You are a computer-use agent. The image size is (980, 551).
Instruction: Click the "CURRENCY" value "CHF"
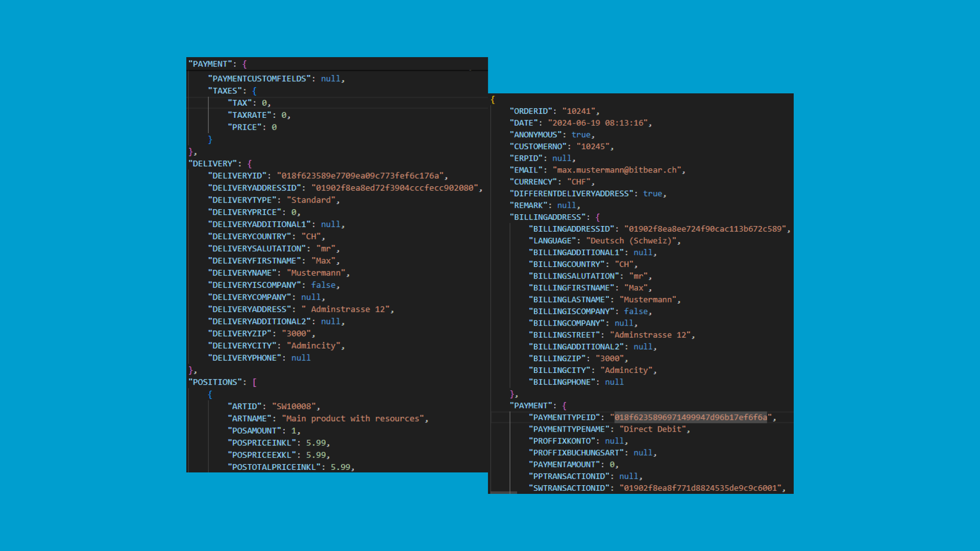tap(578, 182)
